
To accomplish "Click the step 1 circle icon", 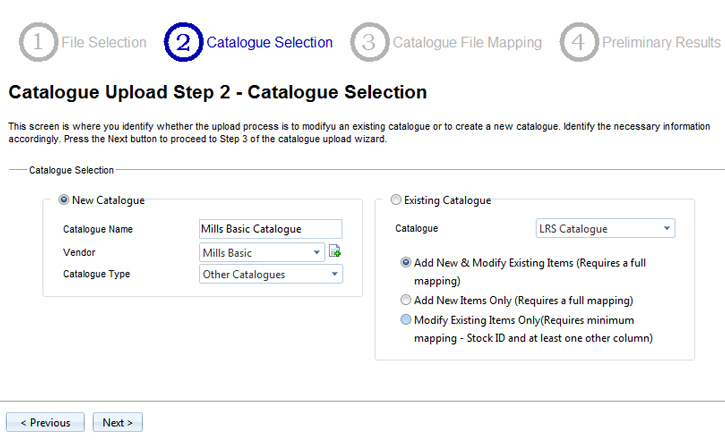I will pos(39,43).
